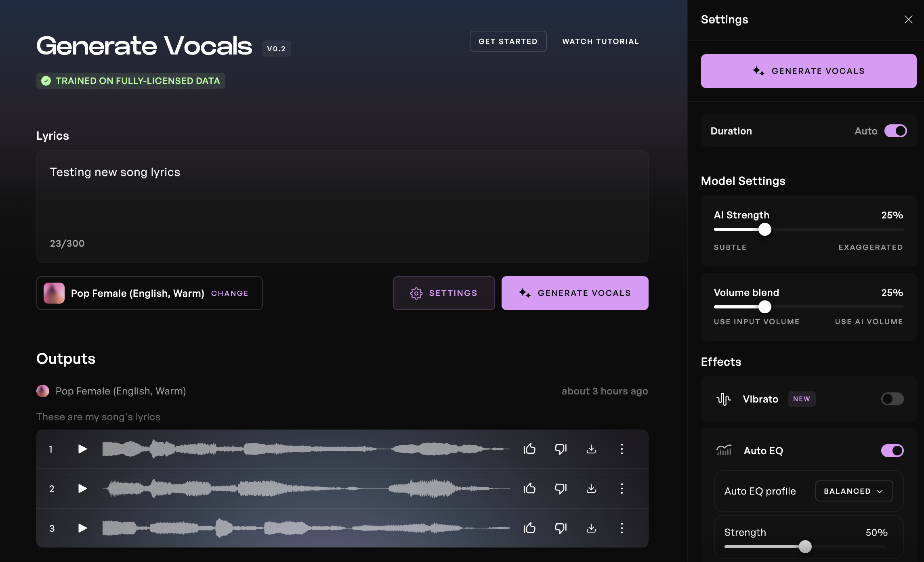Click the sparkle icon in main Generate Vocals button
The width and height of the screenshot is (924, 562).
click(525, 293)
